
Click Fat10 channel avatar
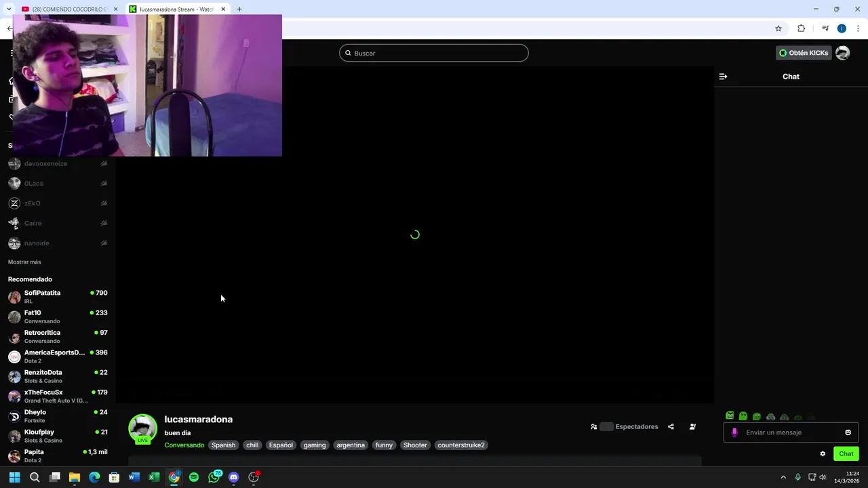(14, 317)
